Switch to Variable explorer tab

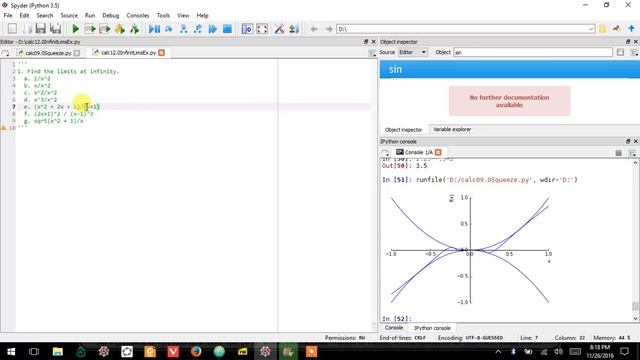click(452, 129)
